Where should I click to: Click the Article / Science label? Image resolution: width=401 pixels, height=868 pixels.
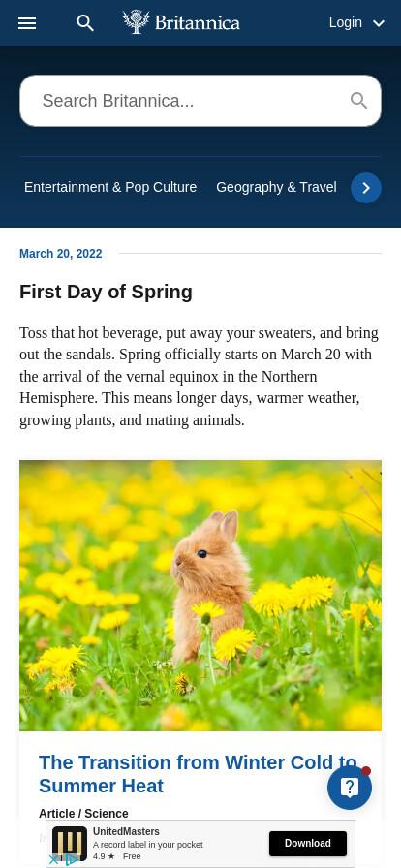click(x=83, y=813)
